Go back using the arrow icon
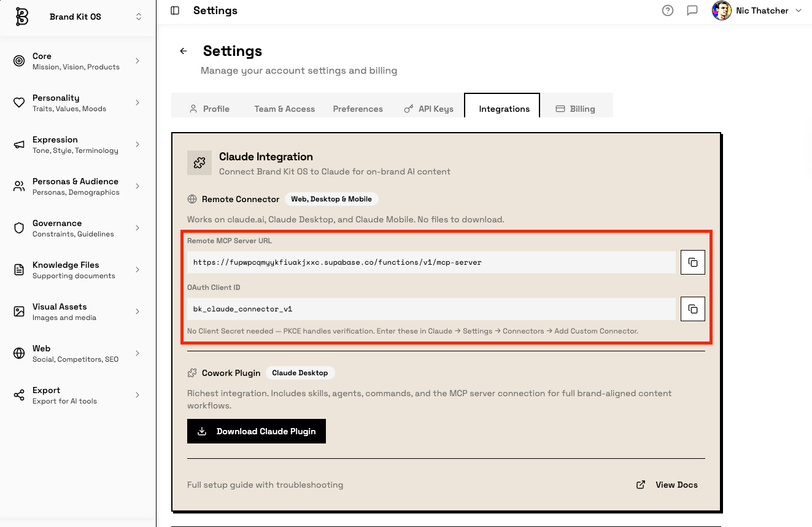Image resolution: width=812 pixels, height=527 pixels. point(183,51)
